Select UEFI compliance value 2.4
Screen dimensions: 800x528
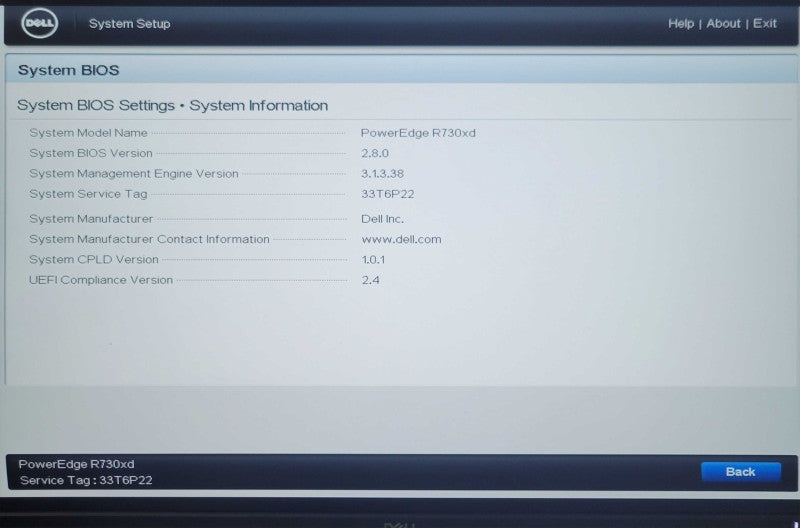tap(370, 280)
